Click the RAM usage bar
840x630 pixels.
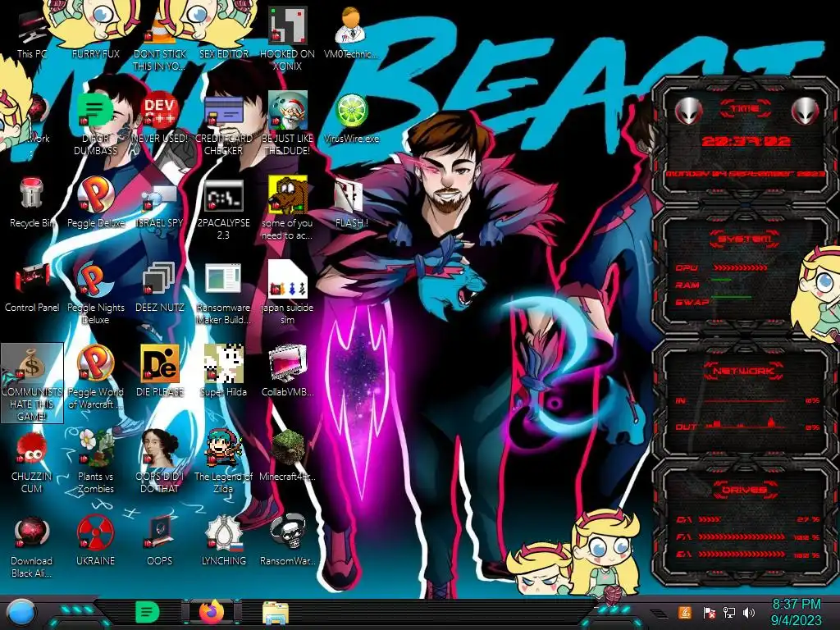(721, 281)
